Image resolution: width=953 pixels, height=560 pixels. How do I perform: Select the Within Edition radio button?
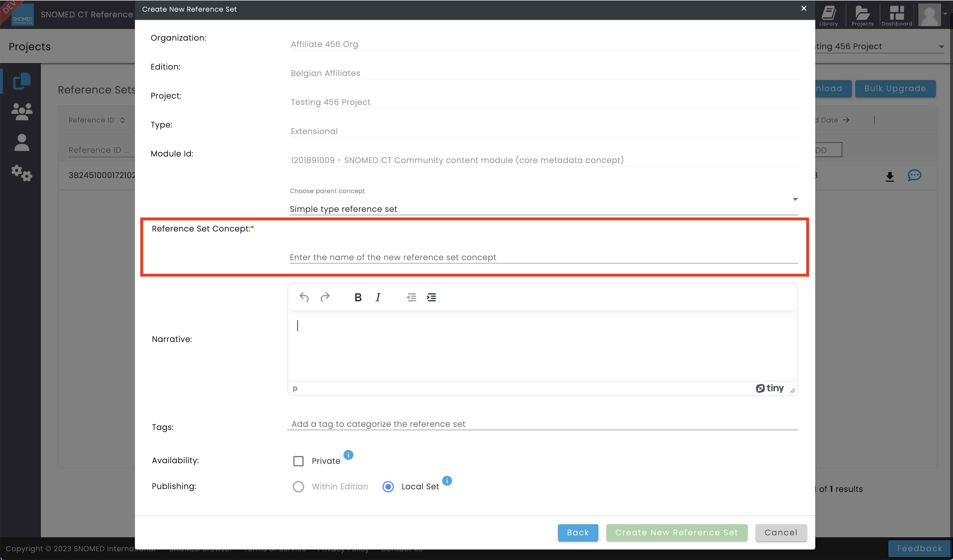click(x=298, y=487)
